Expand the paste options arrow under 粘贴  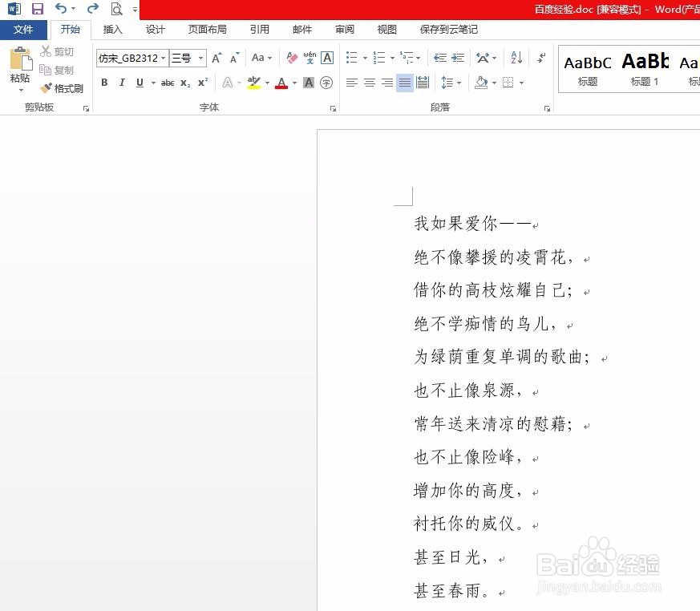coord(21,90)
